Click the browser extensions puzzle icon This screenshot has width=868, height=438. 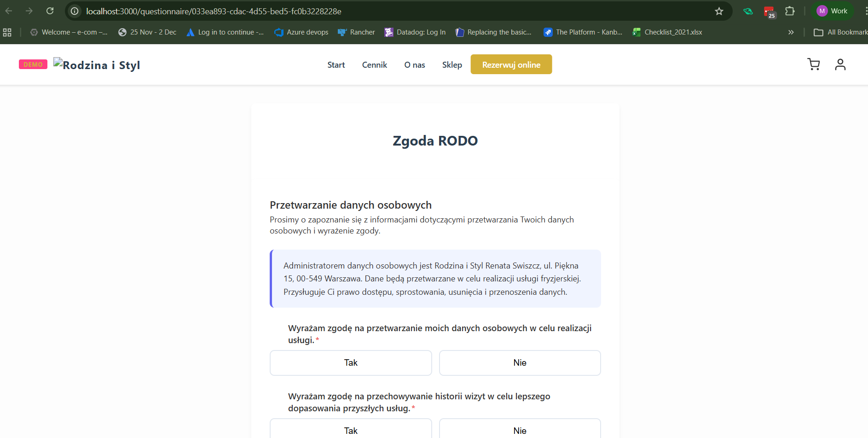[x=791, y=11]
